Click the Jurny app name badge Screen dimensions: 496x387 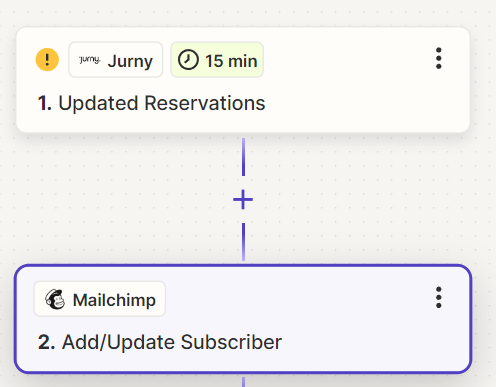click(116, 60)
